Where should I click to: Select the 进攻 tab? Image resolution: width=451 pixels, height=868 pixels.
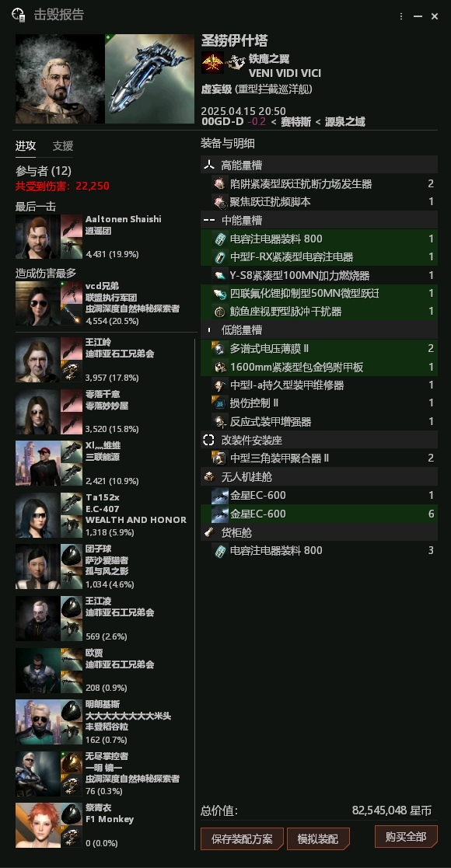pyautogui.click(x=26, y=145)
